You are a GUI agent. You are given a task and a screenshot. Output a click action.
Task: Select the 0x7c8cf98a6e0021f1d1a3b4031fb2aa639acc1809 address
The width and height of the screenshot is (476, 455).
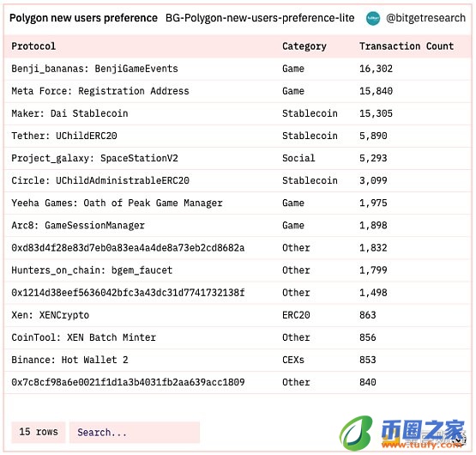pyautogui.click(x=128, y=382)
